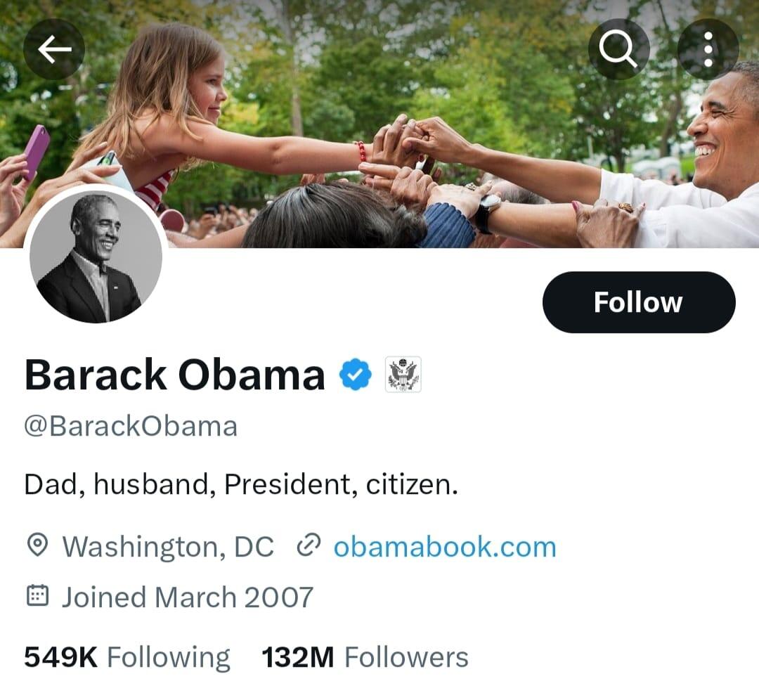
Task: Tap the @BarackObama handle
Action: pyautogui.click(x=131, y=427)
